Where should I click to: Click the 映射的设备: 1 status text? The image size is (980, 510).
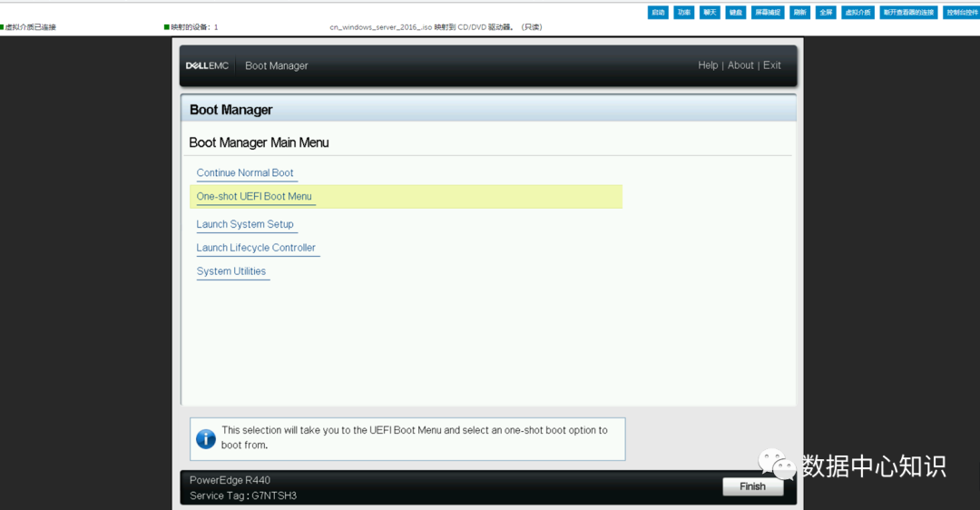tap(194, 27)
